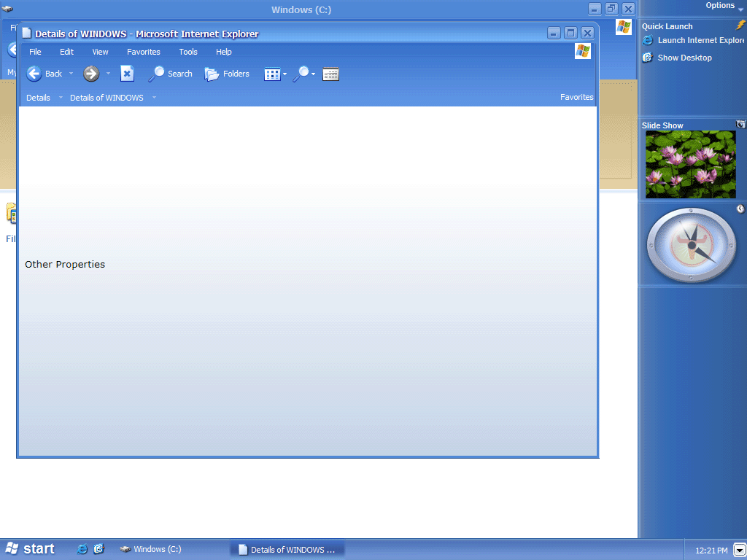
Task: Click the Slide Show heading in sidebar
Action: click(x=662, y=125)
